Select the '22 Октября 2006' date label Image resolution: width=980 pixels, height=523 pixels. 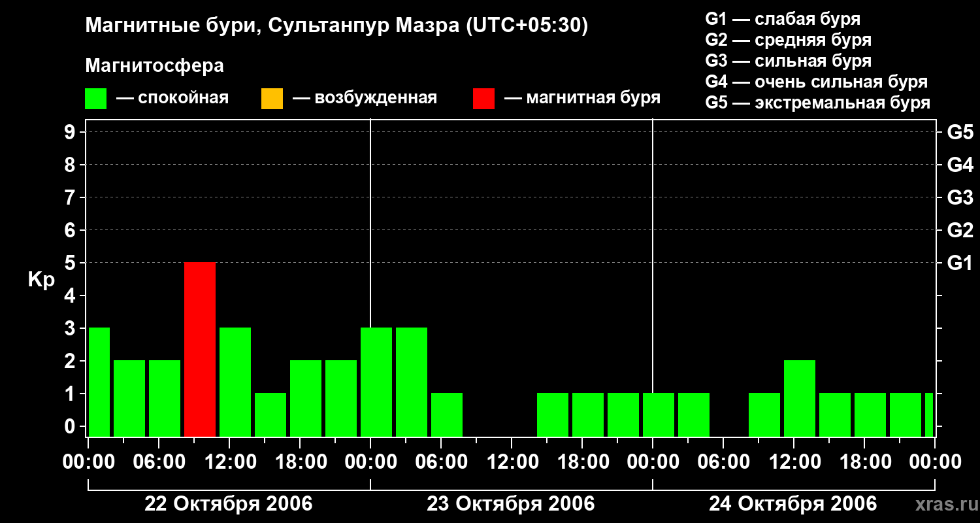coord(228,504)
